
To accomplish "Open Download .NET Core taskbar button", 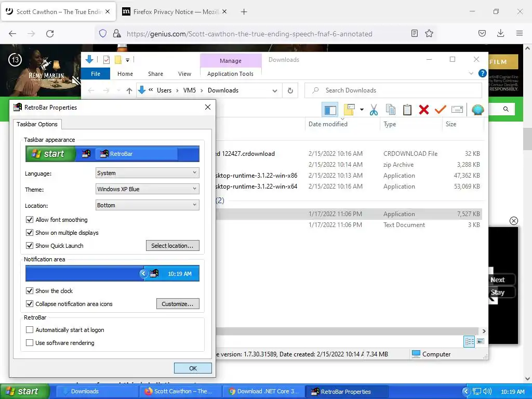I will pyautogui.click(x=264, y=392).
